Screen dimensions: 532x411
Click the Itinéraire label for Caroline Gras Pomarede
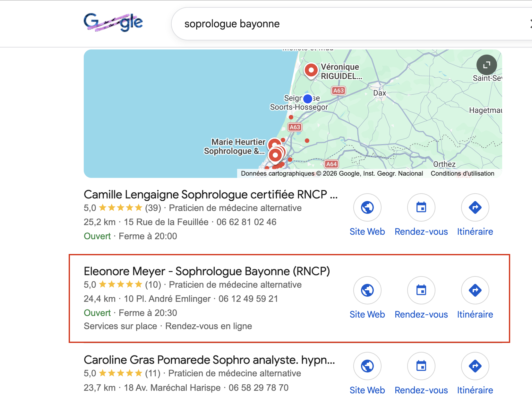[475, 390]
